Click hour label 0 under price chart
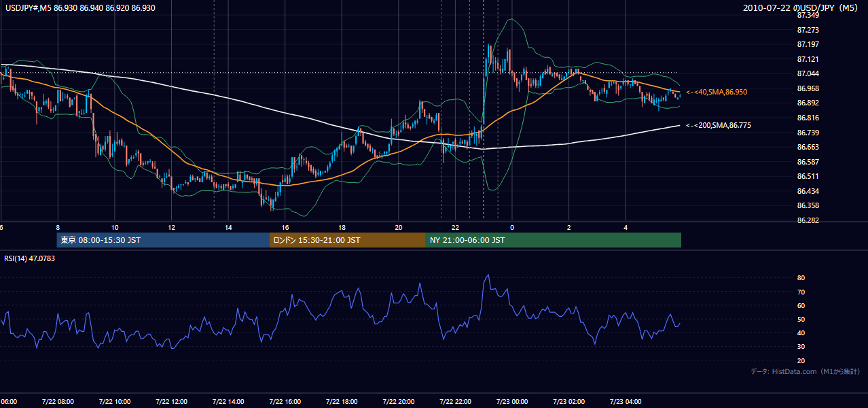This screenshot has height=408, width=868. [512, 227]
